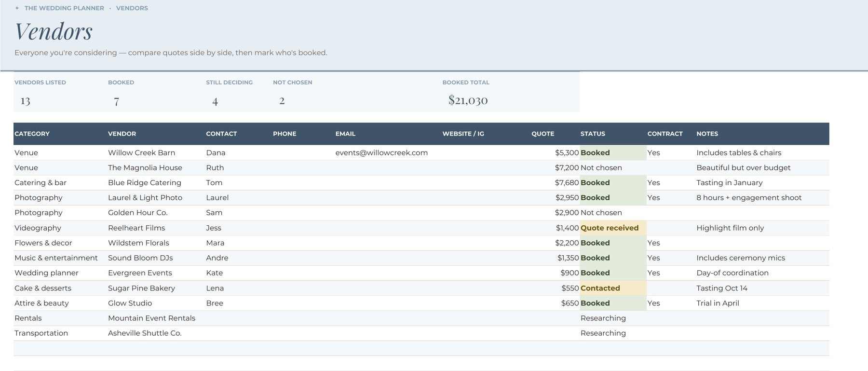Select the Contract column header
Image resolution: width=868 pixels, height=371 pixels.
point(665,134)
